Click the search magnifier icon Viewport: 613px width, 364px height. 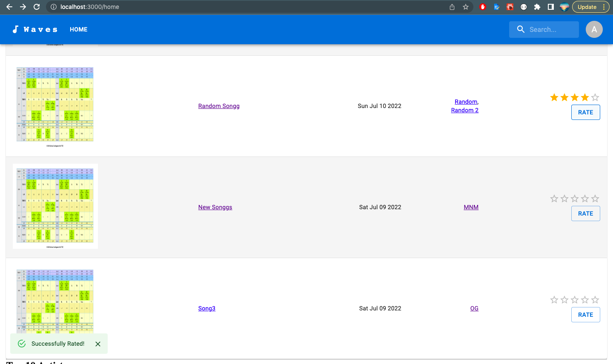coord(520,29)
